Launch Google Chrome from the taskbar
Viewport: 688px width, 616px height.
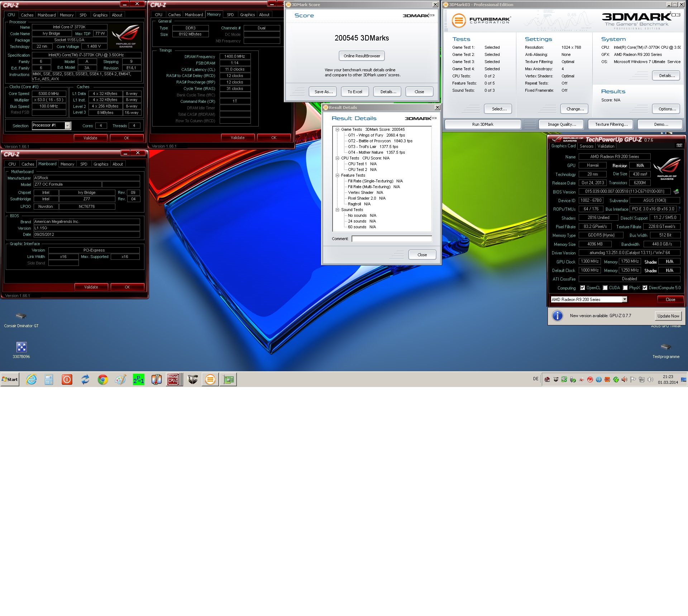tap(103, 379)
